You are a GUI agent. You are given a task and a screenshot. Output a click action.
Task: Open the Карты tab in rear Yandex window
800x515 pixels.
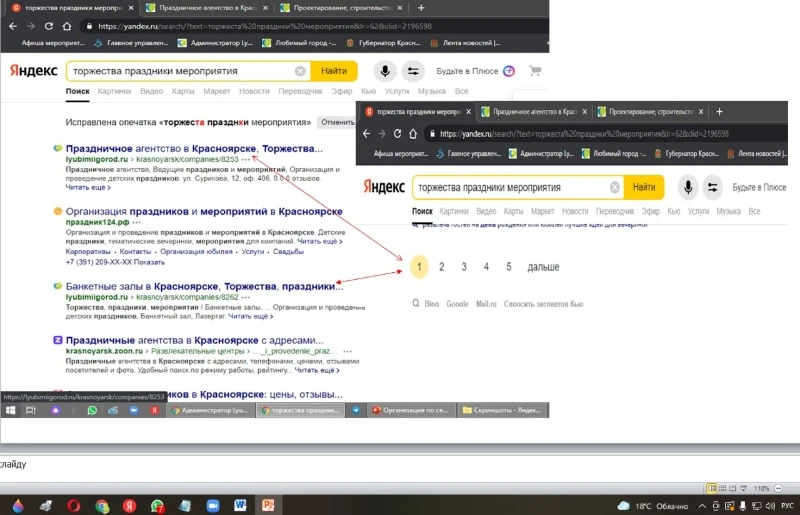click(x=183, y=91)
